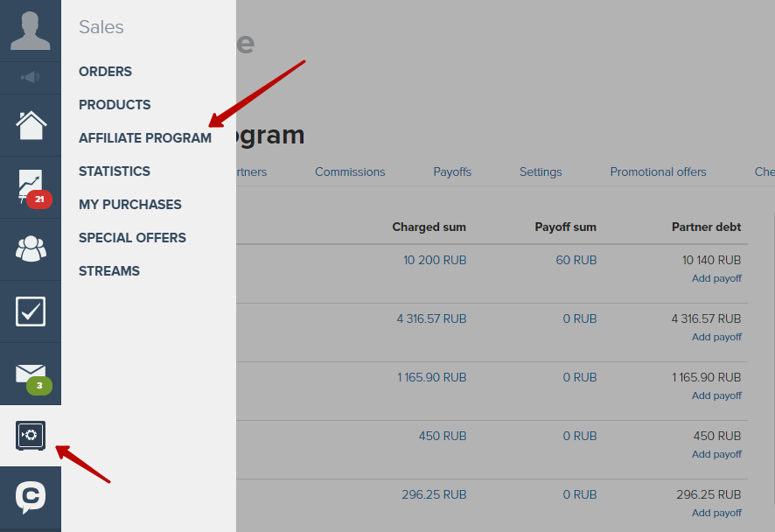Go to the home icon in sidebar

(x=31, y=125)
